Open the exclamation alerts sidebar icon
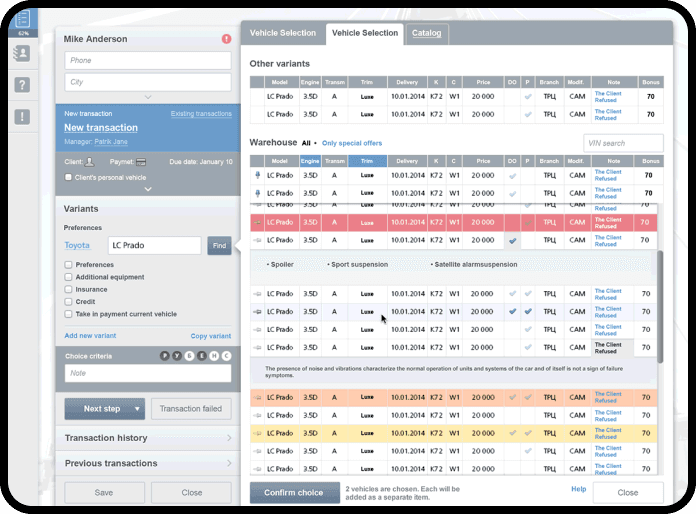The image size is (696, 514). (x=22, y=117)
